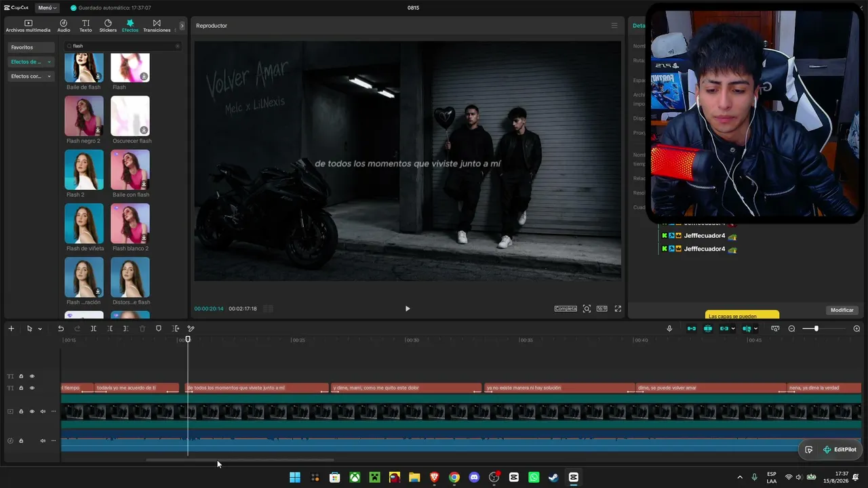Expand the Efectos de... category
The width and height of the screenshot is (868, 488).
point(31,62)
